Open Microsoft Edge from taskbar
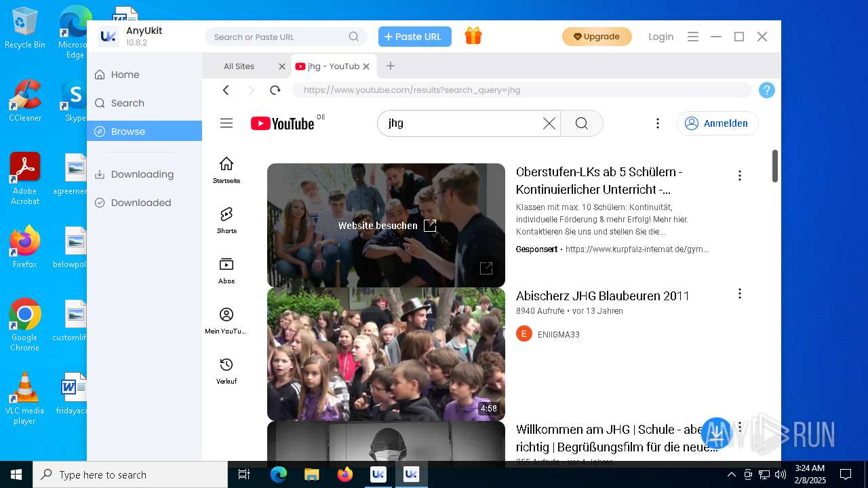The height and width of the screenshot is (488, 868). [x=279, y=474]
